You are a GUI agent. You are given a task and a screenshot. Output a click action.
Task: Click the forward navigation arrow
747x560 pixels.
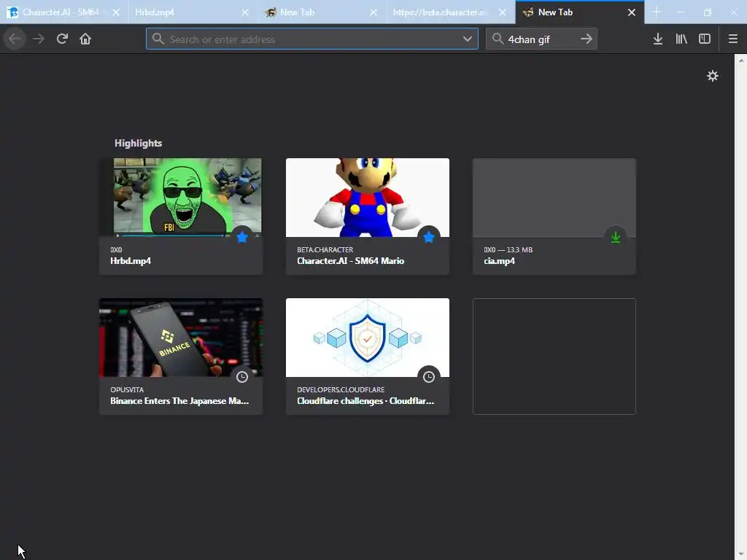click(39, 39)
